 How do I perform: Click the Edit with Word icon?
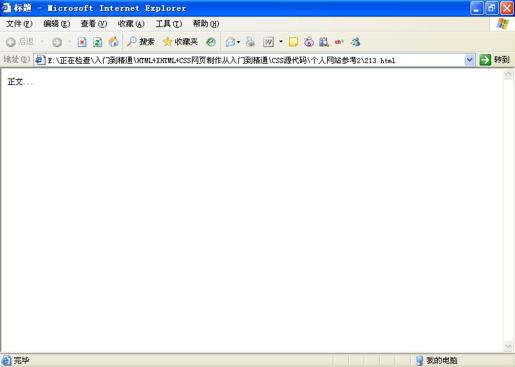[268, 42]
